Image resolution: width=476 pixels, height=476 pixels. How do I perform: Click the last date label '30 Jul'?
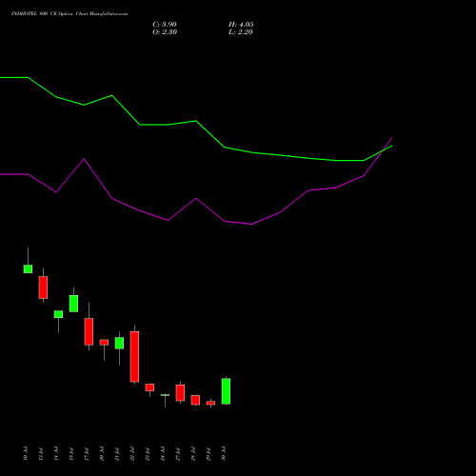point(224,453)
